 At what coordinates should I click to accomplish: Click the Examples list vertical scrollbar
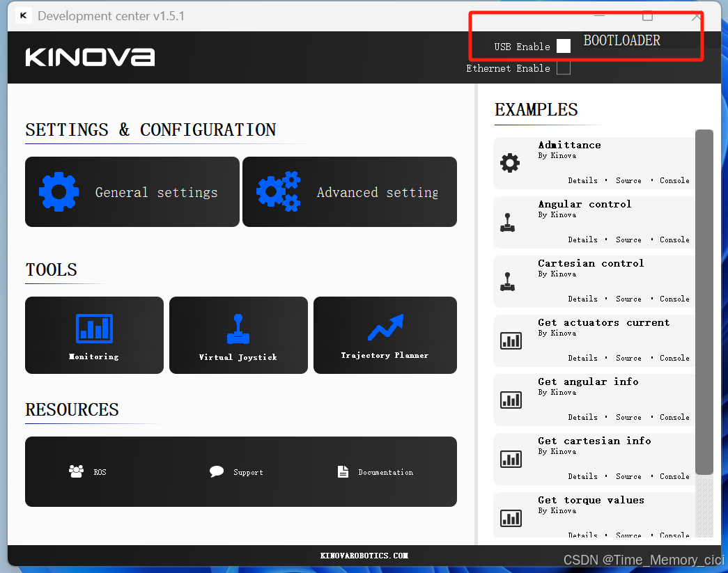(704, 302)
